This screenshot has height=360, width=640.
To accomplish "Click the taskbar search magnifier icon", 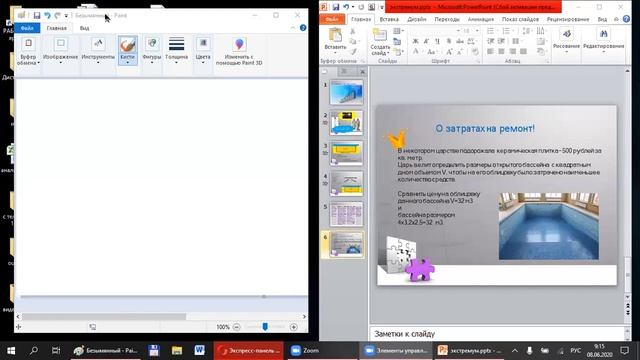I will point(34,351).
